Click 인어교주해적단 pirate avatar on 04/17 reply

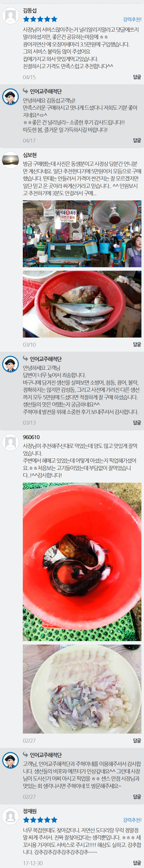(10, 97)
